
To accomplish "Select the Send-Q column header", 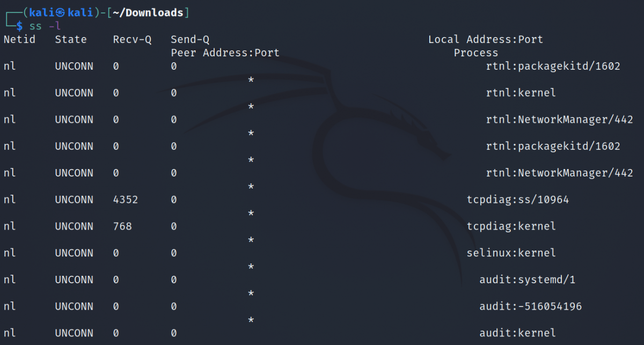I will 190,39.
